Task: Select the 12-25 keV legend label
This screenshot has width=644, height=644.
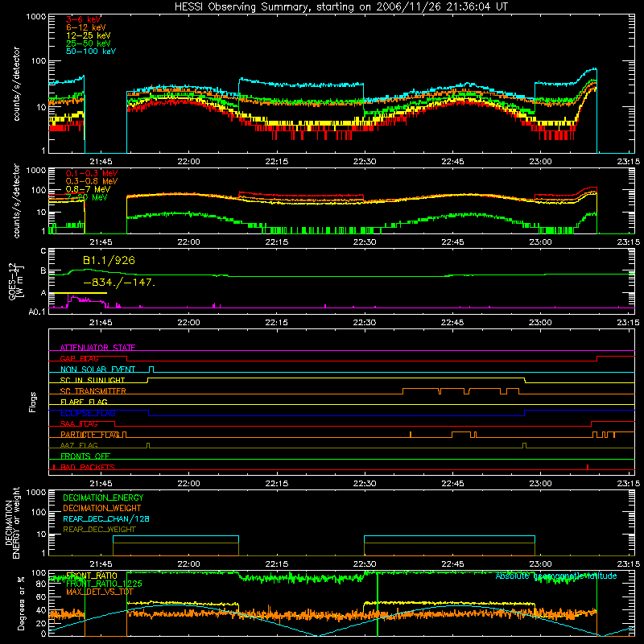Action: click(x=89, y=35)
